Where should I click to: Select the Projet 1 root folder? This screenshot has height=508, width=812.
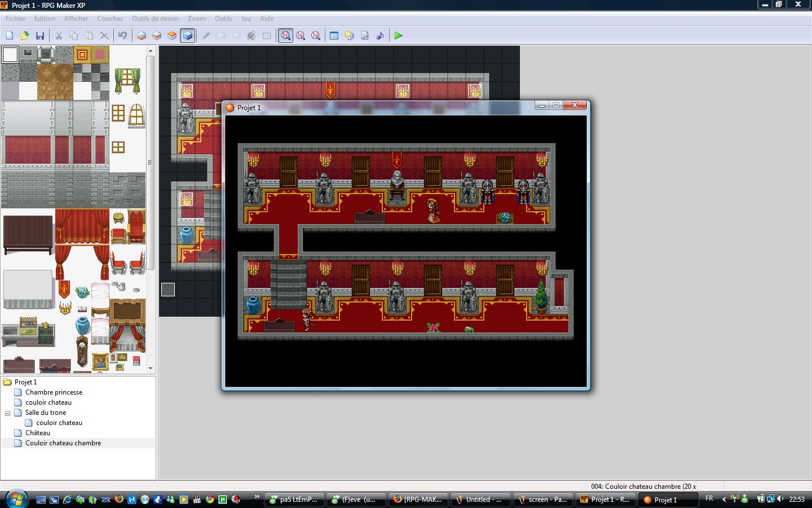click(26, 382)
